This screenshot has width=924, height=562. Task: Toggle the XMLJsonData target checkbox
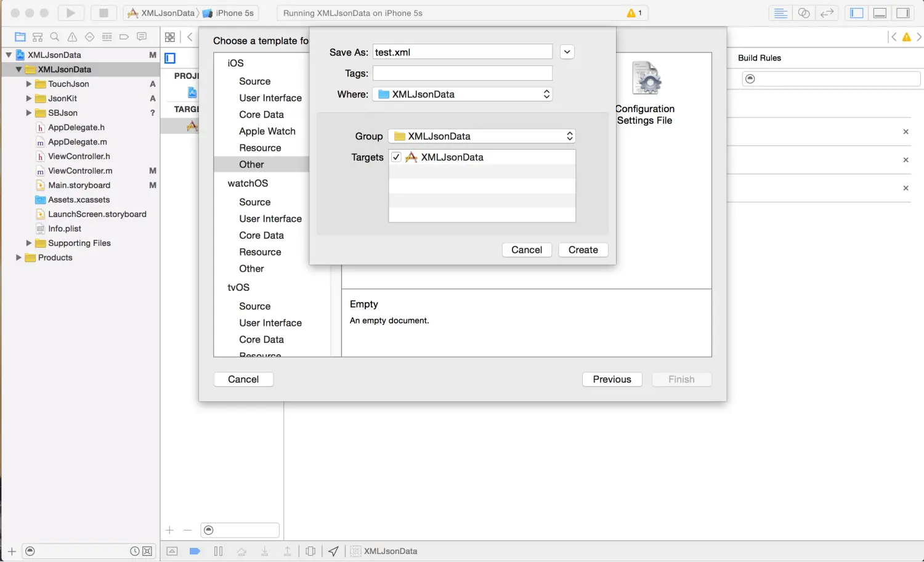click(396, 157)
